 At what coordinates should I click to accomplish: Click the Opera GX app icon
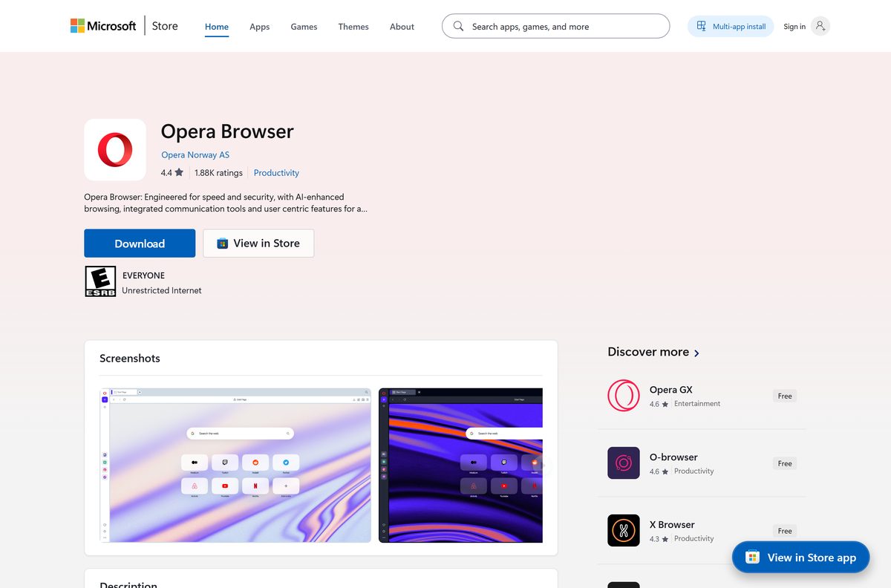[x=624, y=396]
